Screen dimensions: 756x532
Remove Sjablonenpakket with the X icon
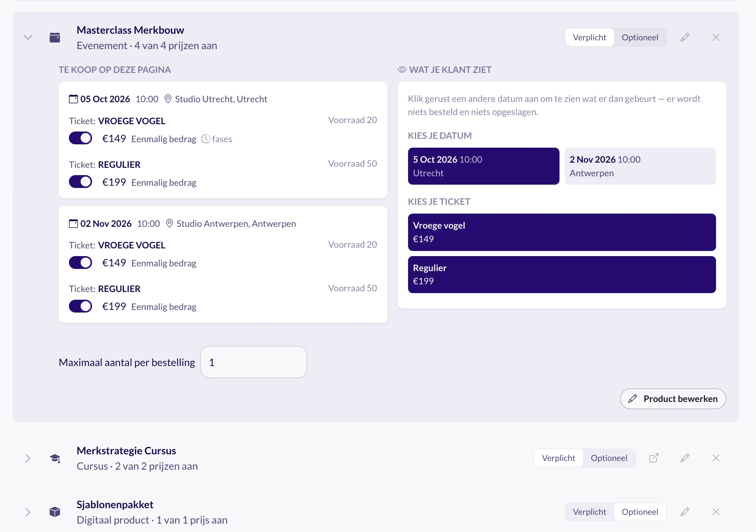tap(716, 512)
